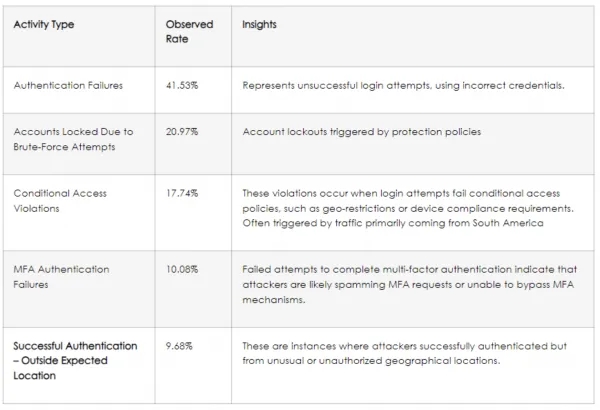600x410 pixels.
Task: Select the MFA Authentication Failures cell
Action: tap(62, 276)
